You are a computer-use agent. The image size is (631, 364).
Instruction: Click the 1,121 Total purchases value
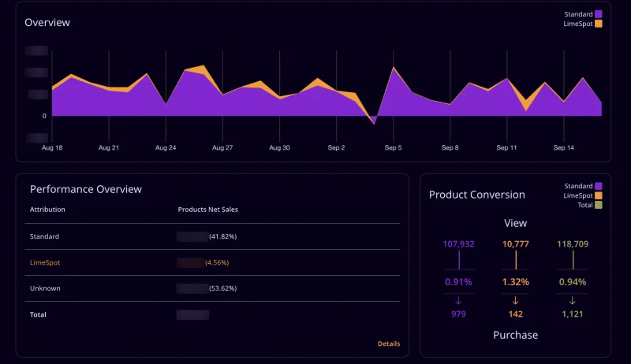click(x=573, y=314)
